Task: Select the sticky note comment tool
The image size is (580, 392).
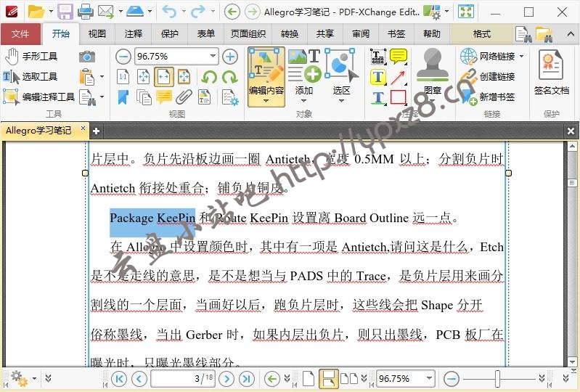Action: pyautogui.click(x=399, y=57)
